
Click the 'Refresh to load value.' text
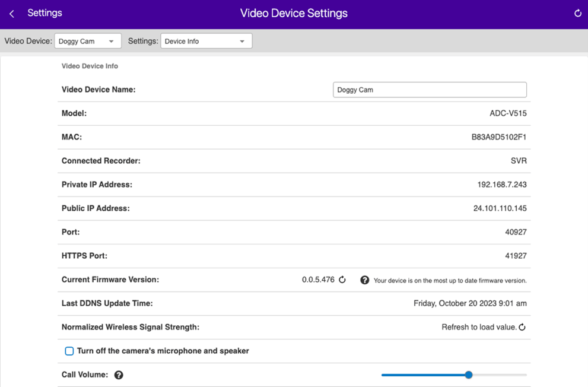(479, 327)
